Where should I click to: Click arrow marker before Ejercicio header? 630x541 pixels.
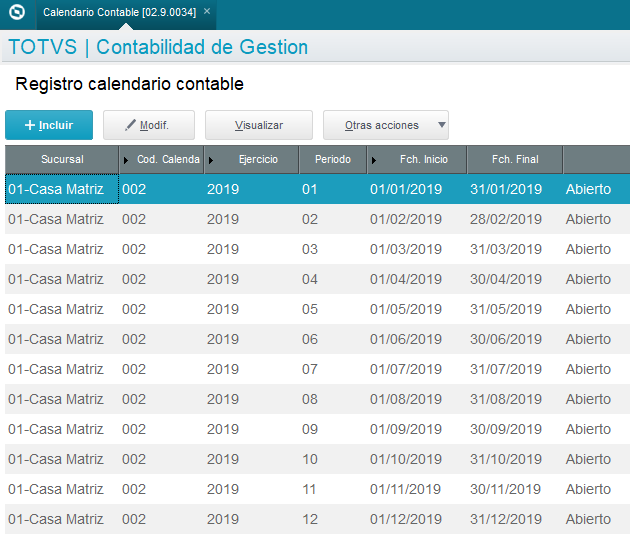[211, 160]
